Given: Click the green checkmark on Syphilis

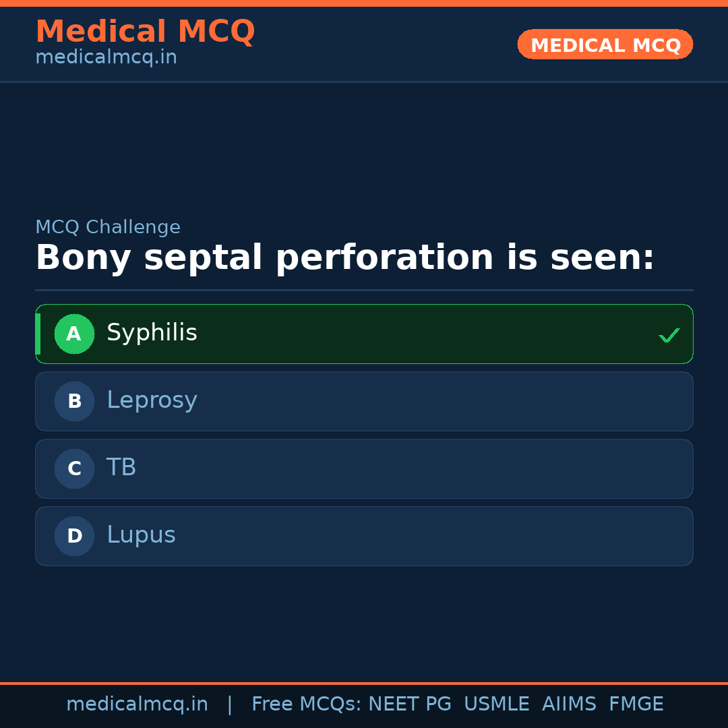Looking at the screenshot, I should pos(669,335).
